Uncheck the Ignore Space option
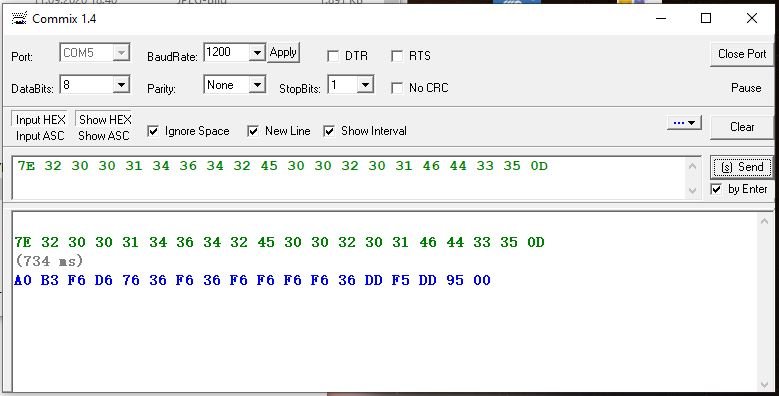 click(153, 131)
